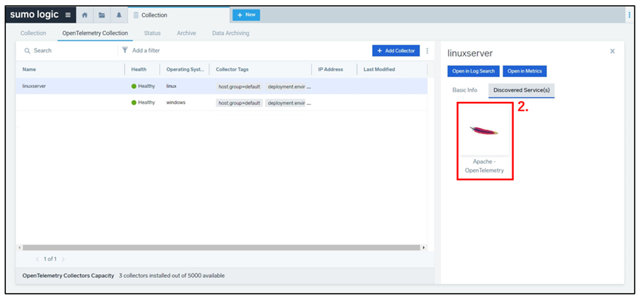This screenshot has height=299, width=644.
Task: Click the sumo logic logo
Action: pos(34,15)
